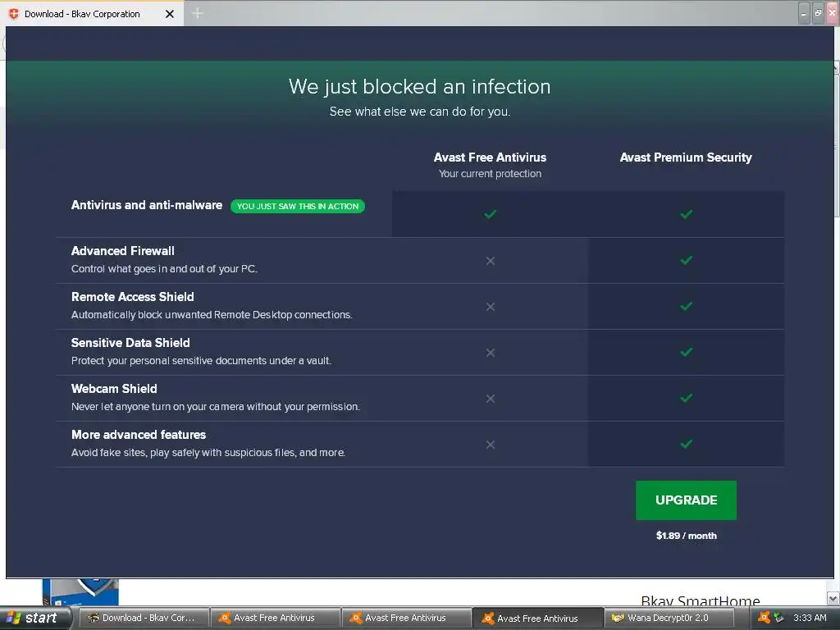Click Premium checkmark in Remote Access Shield row
840x630 pixels.
click(x=687, y=307)
